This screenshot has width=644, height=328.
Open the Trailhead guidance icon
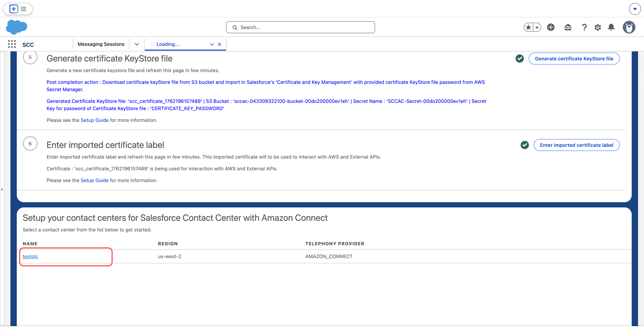568,27
